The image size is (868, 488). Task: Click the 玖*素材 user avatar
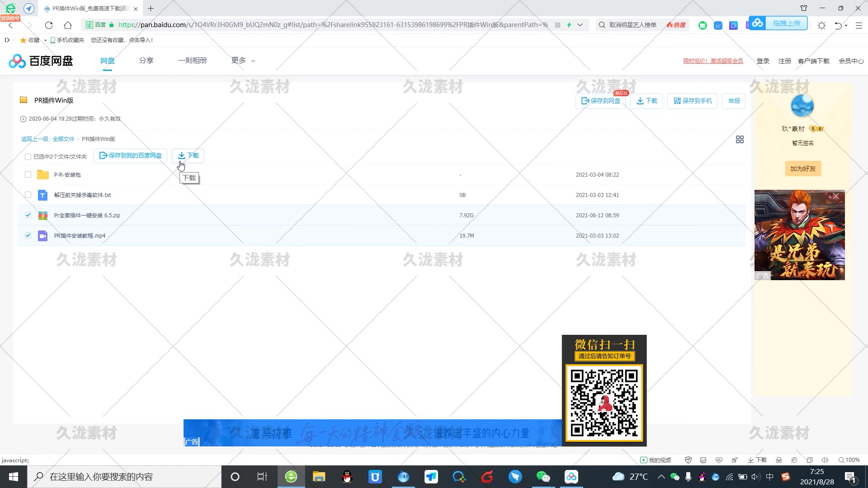[802, 106]
